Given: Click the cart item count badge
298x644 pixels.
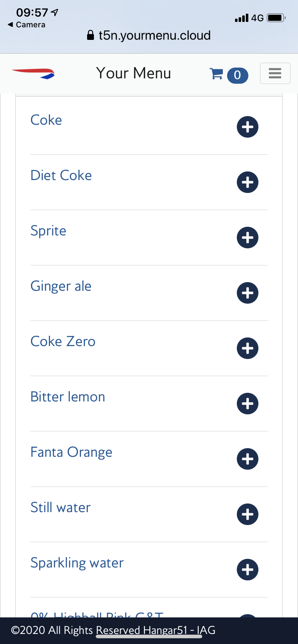Looking at the screenshot, I should coord(238,75).
